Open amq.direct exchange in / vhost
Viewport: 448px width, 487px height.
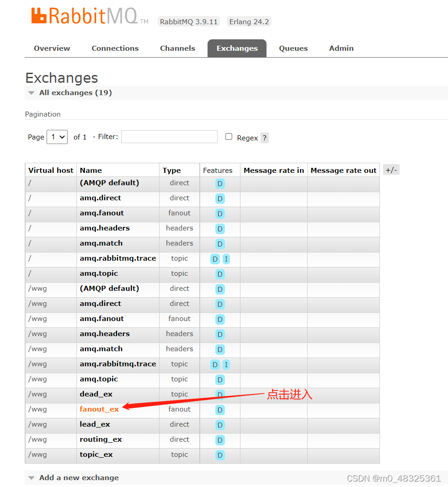click(x=100, y=198)
